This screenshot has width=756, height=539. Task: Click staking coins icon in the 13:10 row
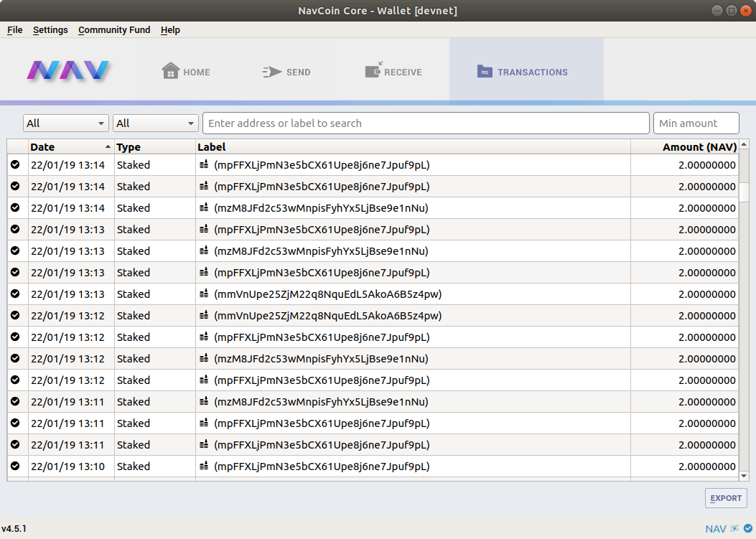(x=204, y=466)
